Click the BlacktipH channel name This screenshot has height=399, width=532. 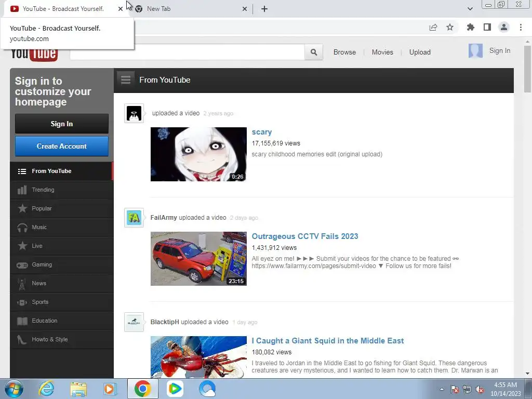tap(165, 322)
